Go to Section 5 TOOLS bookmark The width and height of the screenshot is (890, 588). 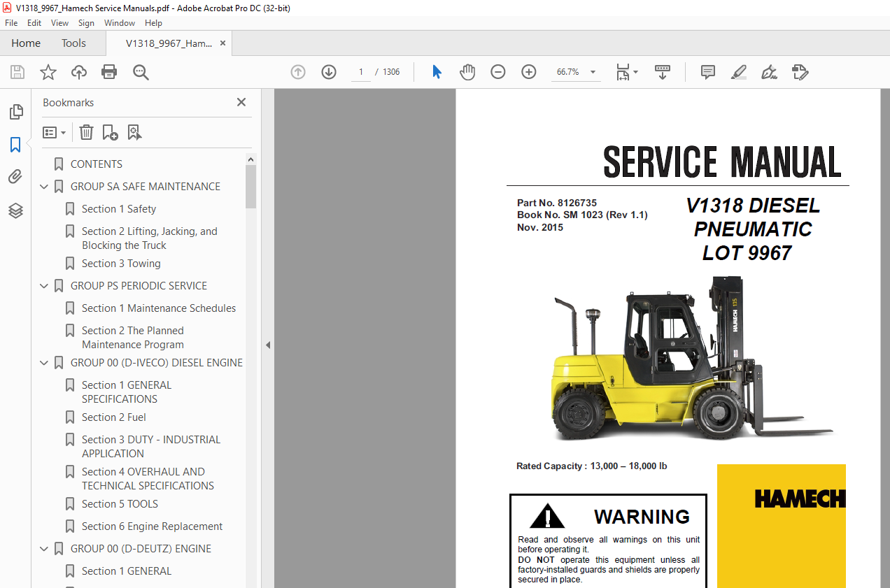(x=120, y=504)
